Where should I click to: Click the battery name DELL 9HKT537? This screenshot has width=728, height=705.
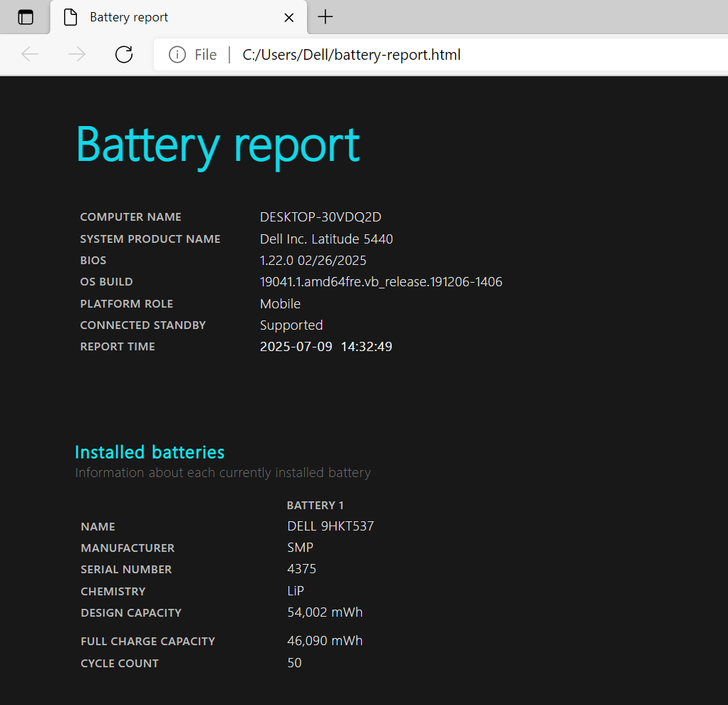tap(331, 526)
